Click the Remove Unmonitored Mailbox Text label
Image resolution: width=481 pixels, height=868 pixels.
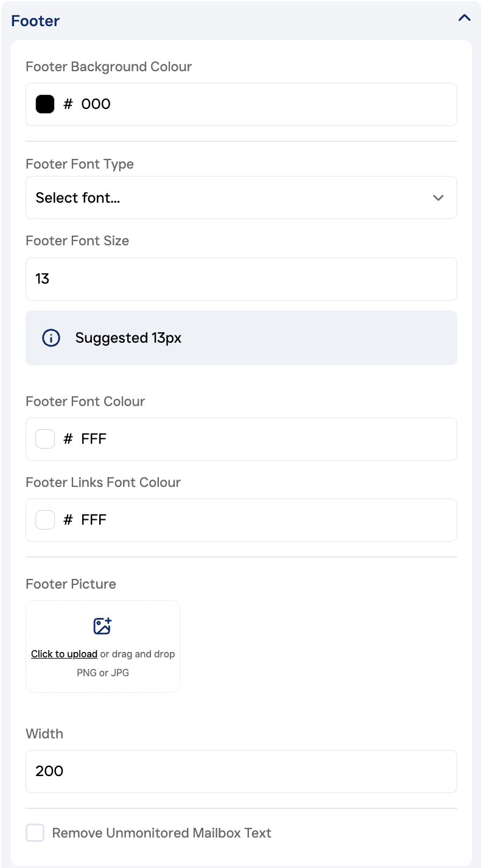(x=161, y=833)
